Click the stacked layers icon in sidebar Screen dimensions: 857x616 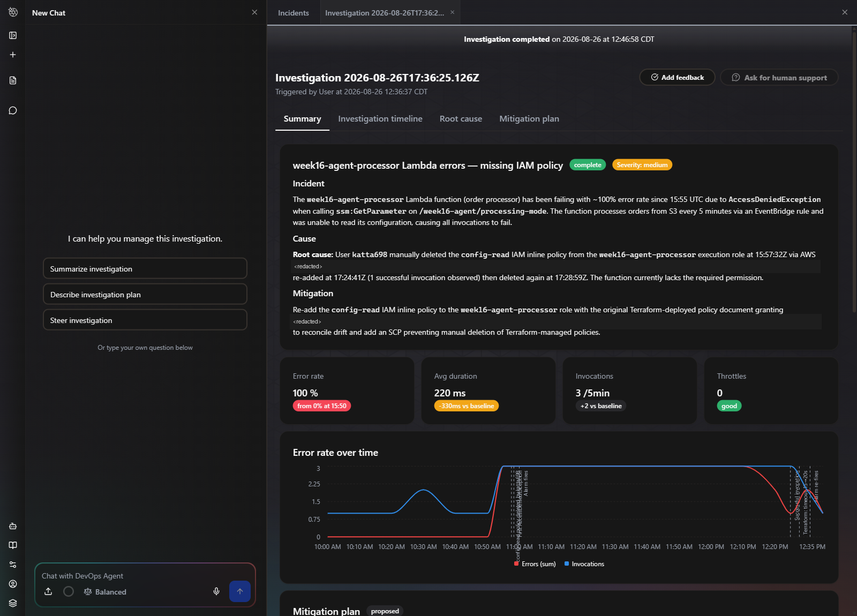click(x=13, y=603)
